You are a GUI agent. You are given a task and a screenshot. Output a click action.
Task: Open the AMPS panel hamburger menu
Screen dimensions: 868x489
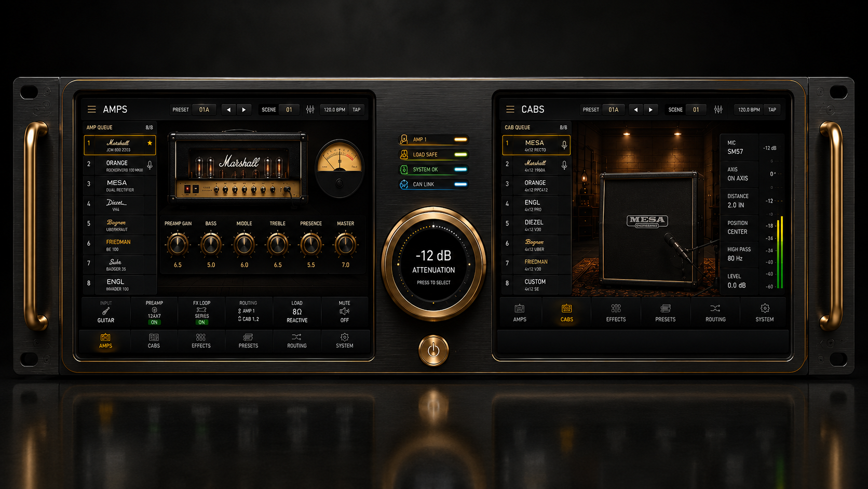coord(91,110)
